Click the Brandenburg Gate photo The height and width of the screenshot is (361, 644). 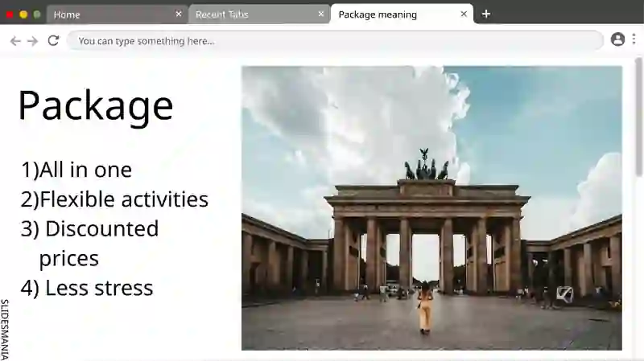(431, 208)
